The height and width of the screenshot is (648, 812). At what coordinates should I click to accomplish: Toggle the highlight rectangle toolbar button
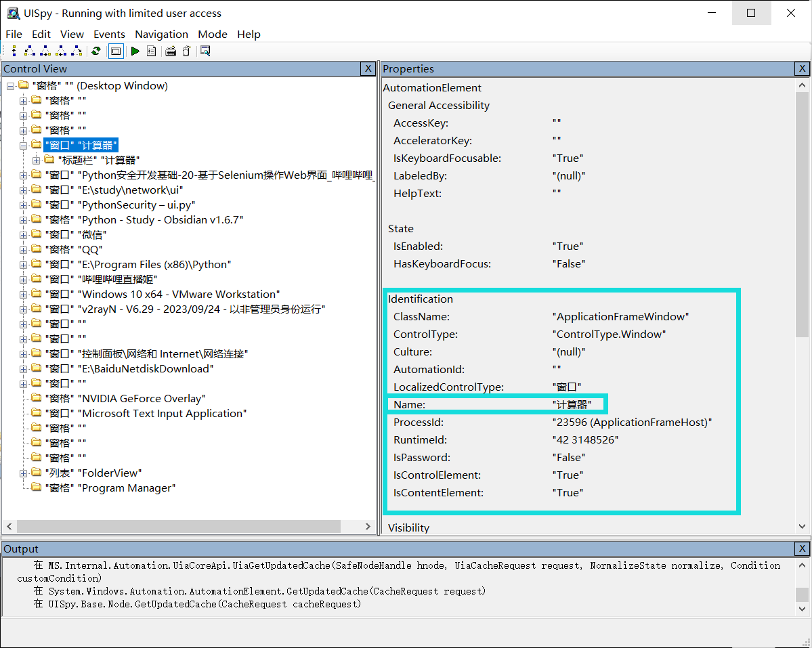(116, 51)
